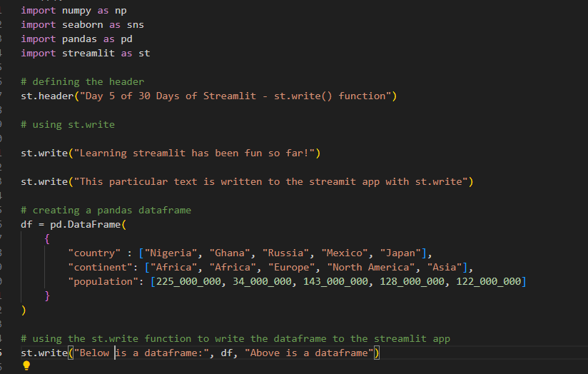Click the "Japan" string value

tap(400, 253)
